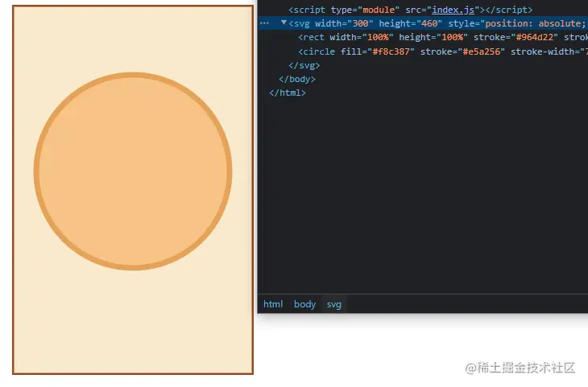588x387 pixels.
Task: Click the orange circle in the preview
Action: click(x=133, y=171)
